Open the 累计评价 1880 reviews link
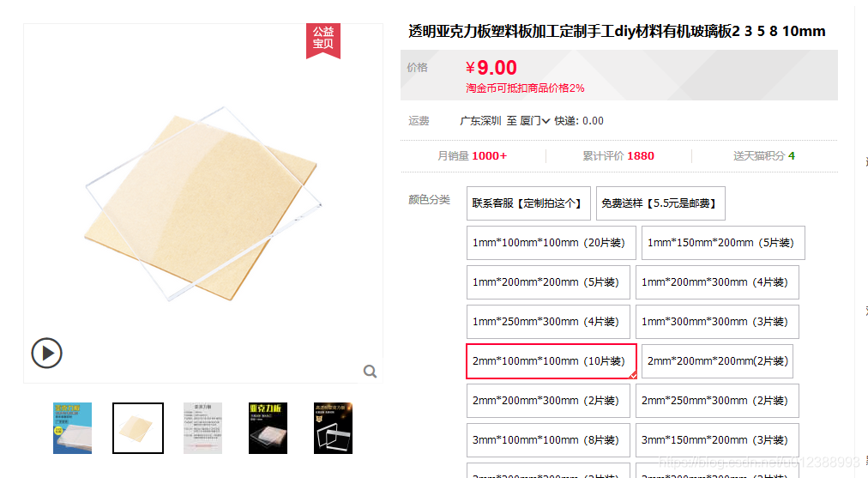 [618, 156]
